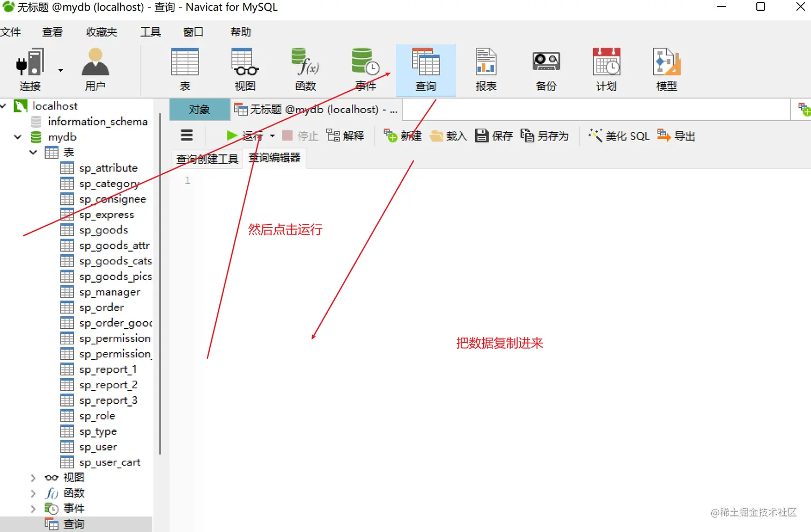Screen dimensions: 811x532
Task: Select sp_user_cart table
Action: pyautogui.click(x=109, y=463)
